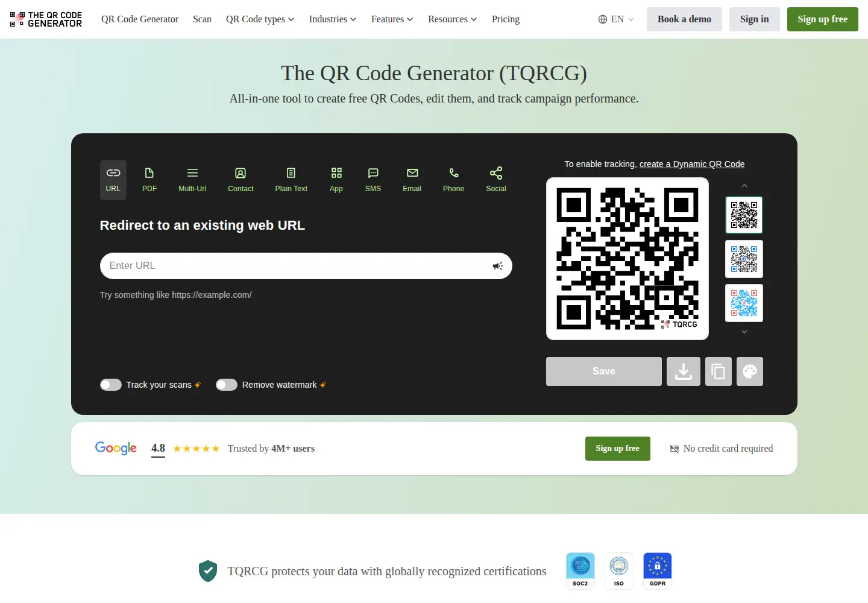Choose the App QR code type
This screenshot has width=868, height=603.
336,180
